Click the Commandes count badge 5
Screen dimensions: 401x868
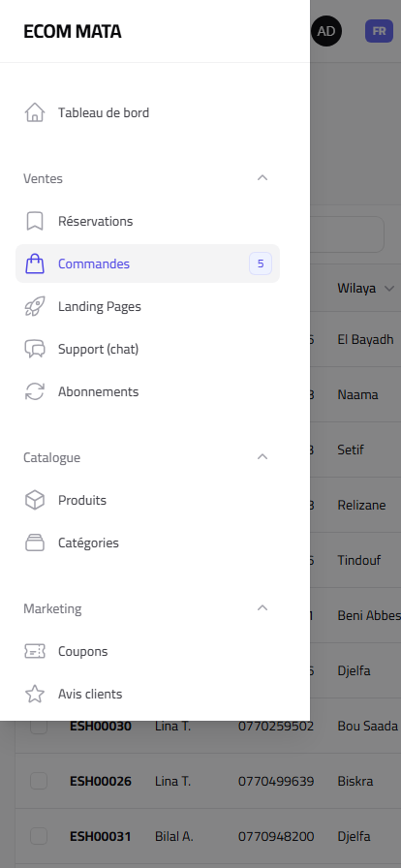point(261,263)
